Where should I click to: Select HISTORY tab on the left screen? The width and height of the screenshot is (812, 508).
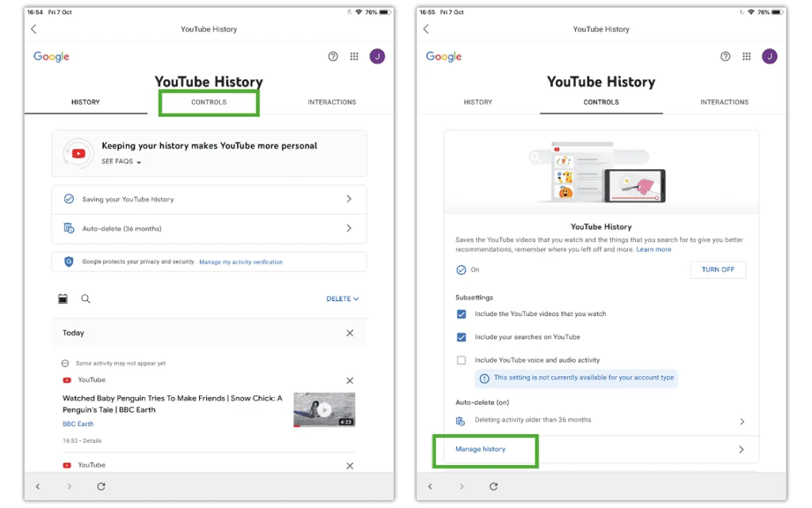point(86,102)
